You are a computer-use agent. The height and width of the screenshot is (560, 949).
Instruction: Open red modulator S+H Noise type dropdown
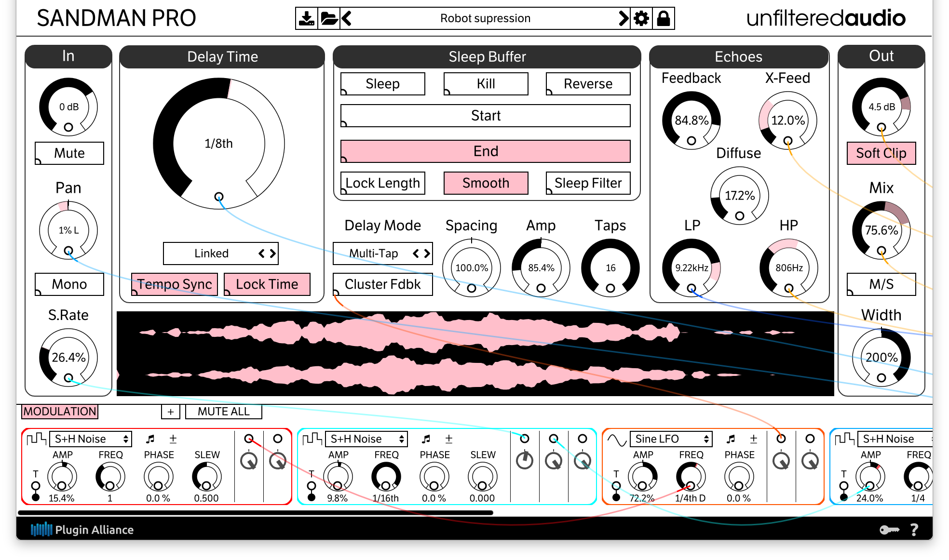click(91, 439)
